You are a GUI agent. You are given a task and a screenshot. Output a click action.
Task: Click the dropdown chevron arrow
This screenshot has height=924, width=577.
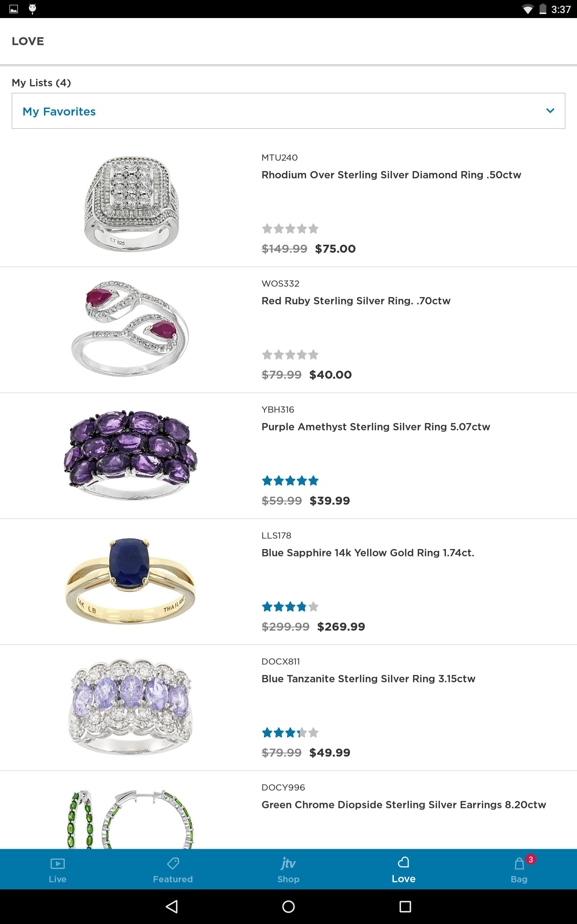(550, 111)
